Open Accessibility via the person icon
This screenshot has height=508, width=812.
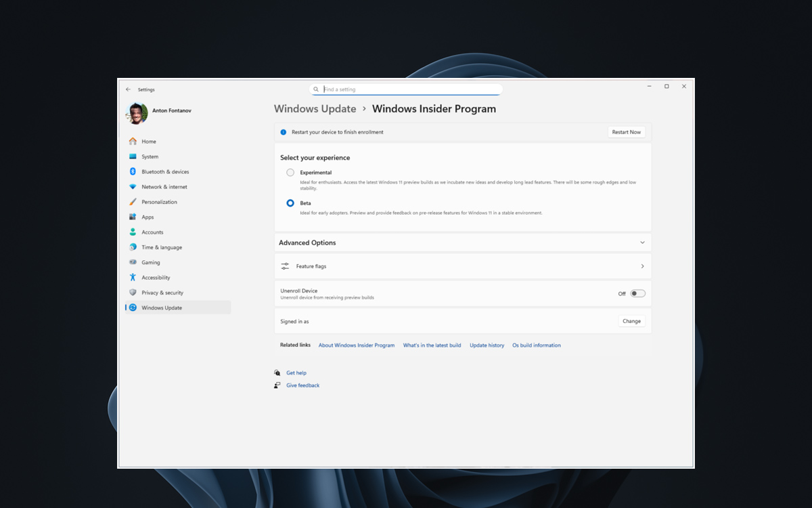click(133, 277)
